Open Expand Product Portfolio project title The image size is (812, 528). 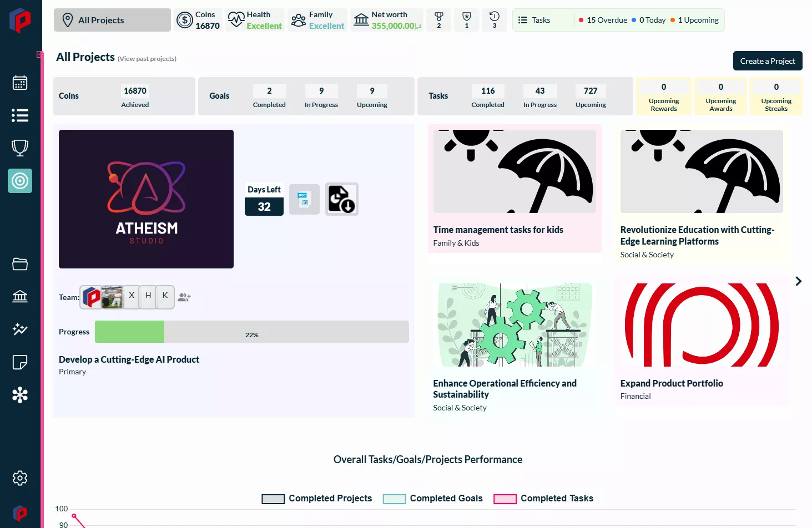(x=672, y=383)
